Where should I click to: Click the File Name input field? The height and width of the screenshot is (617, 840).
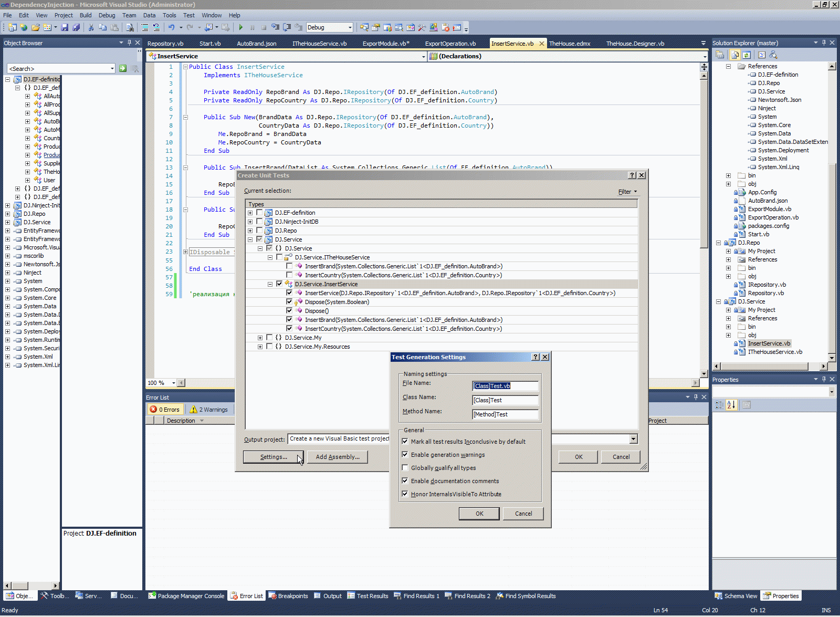coord(505,386)
